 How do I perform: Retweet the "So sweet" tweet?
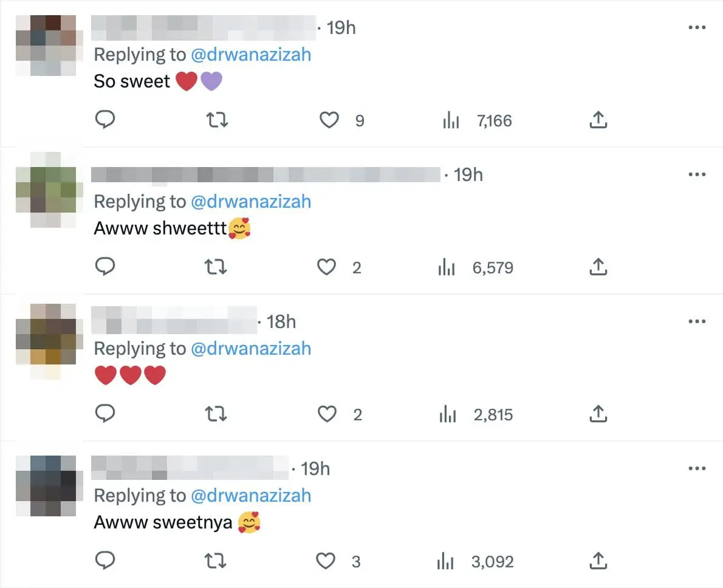[x=218, y=120]
